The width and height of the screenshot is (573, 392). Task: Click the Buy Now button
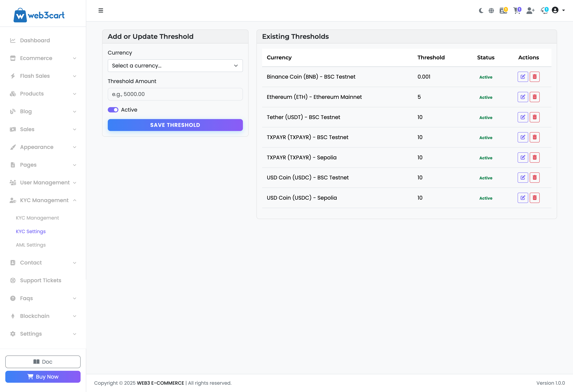coord(43,376)
